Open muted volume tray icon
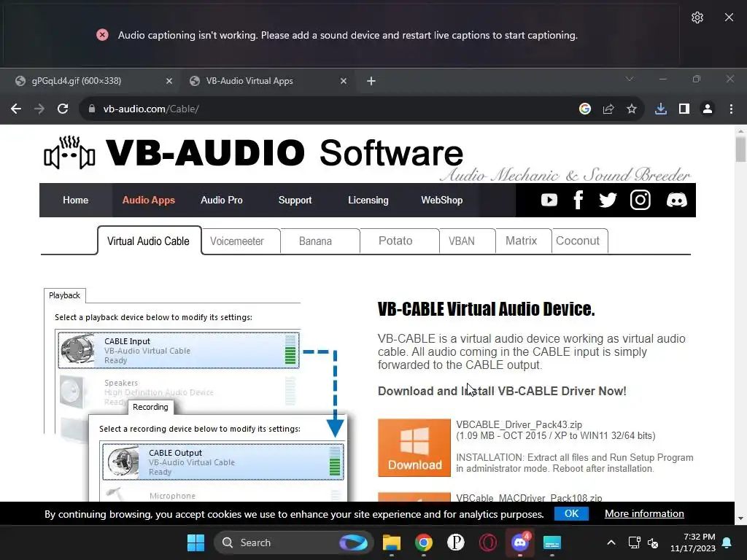This screenshot has height=560, width=747. point(653,542)
